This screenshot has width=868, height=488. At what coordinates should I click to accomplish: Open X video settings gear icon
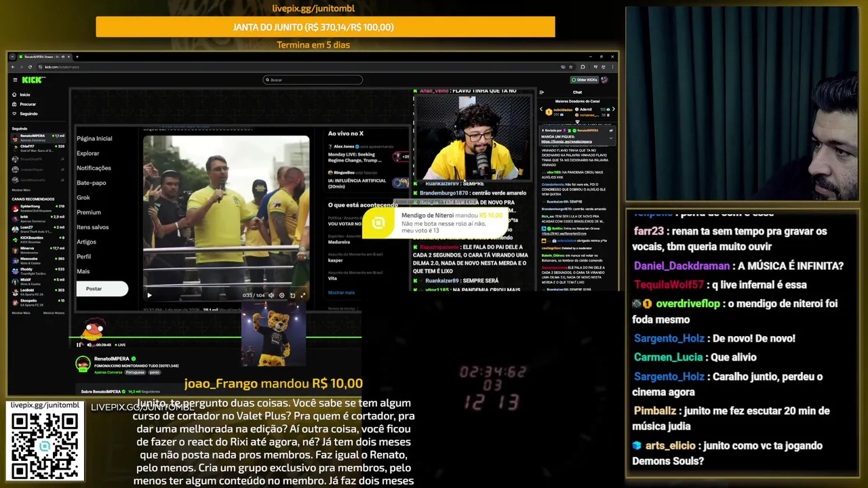coord(282,295)
